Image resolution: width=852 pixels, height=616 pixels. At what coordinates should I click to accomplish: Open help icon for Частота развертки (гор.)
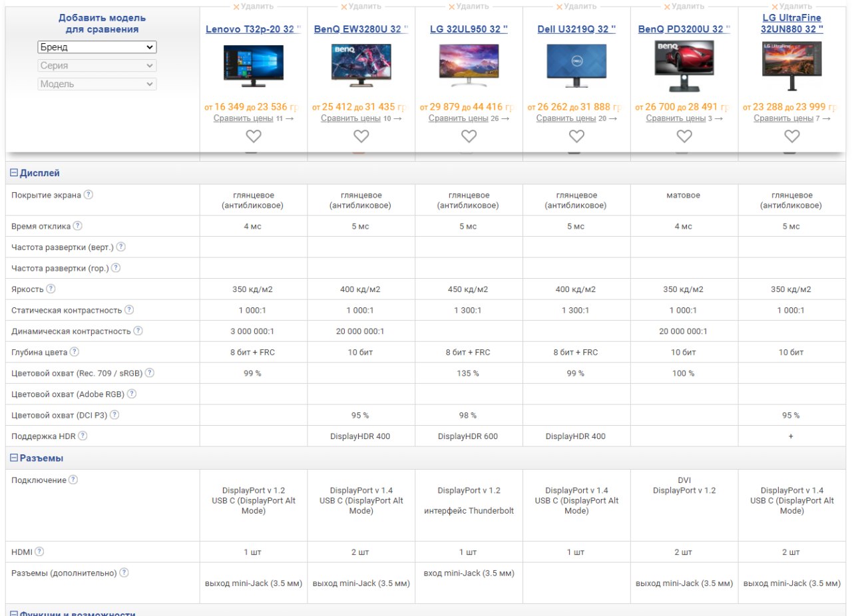[116, 268]
